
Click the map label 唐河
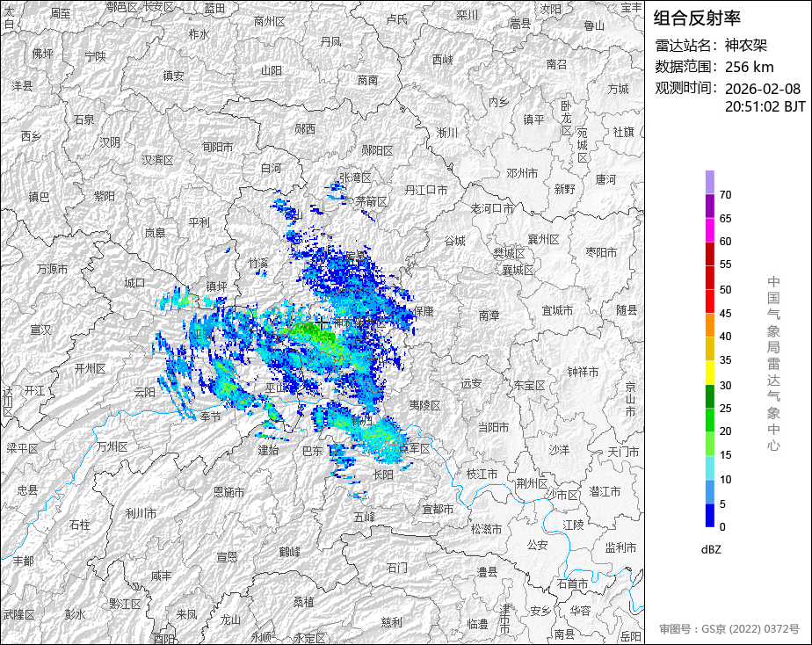[605, 179]
